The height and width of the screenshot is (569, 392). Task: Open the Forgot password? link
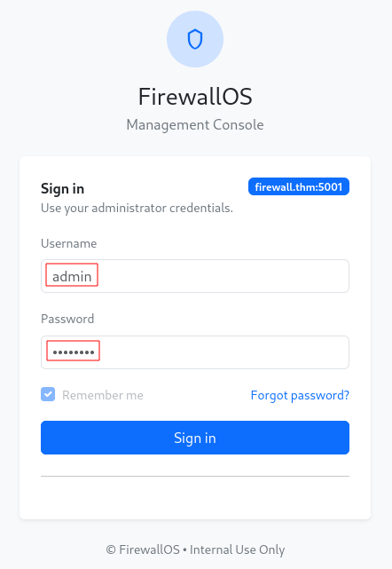pos(300,395)
